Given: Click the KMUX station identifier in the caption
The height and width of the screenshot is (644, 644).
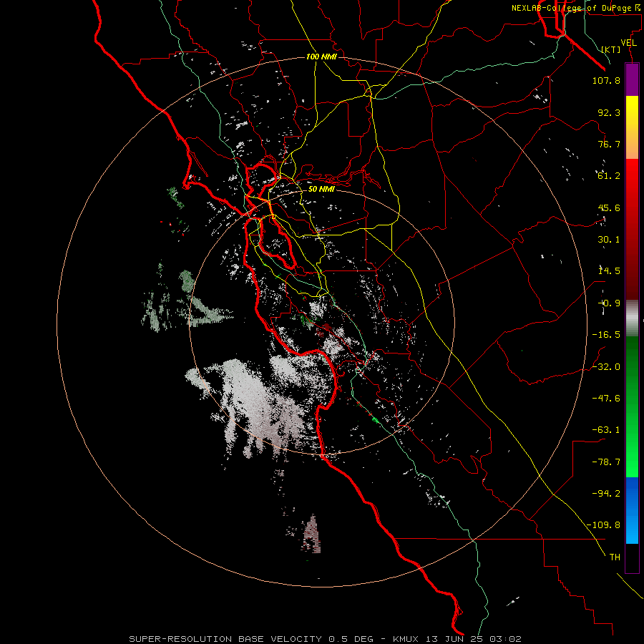Looking at the screenshot, I should (x=406, y=639).
